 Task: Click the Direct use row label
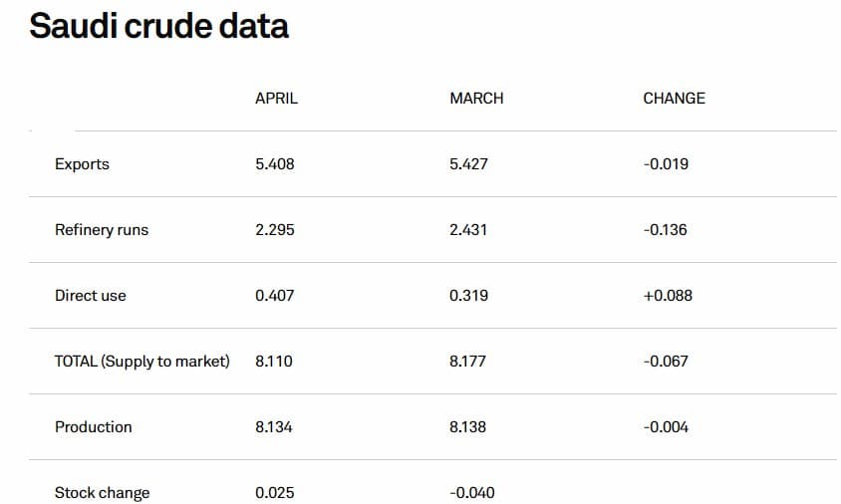[x=90, y=296]
